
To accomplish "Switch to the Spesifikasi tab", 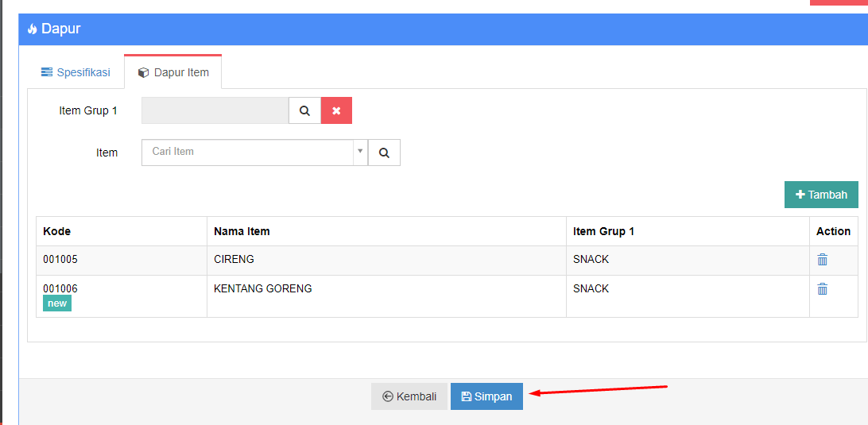I will [x=76, y=72].
